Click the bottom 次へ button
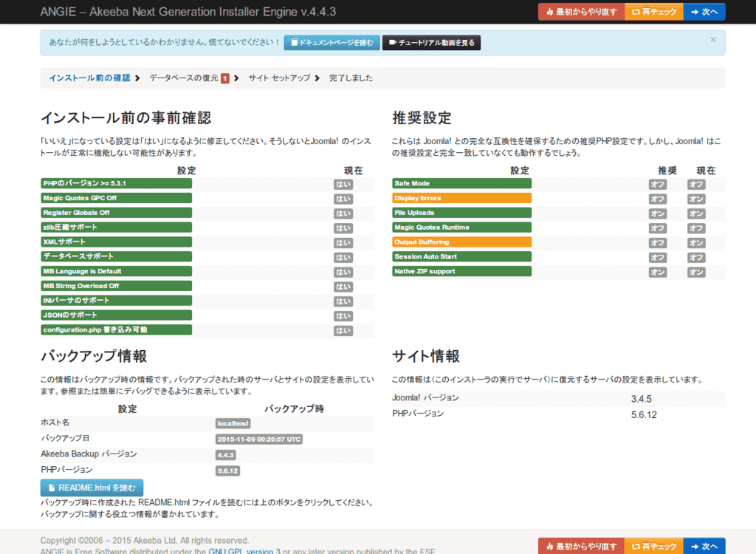 coord(704,547)
